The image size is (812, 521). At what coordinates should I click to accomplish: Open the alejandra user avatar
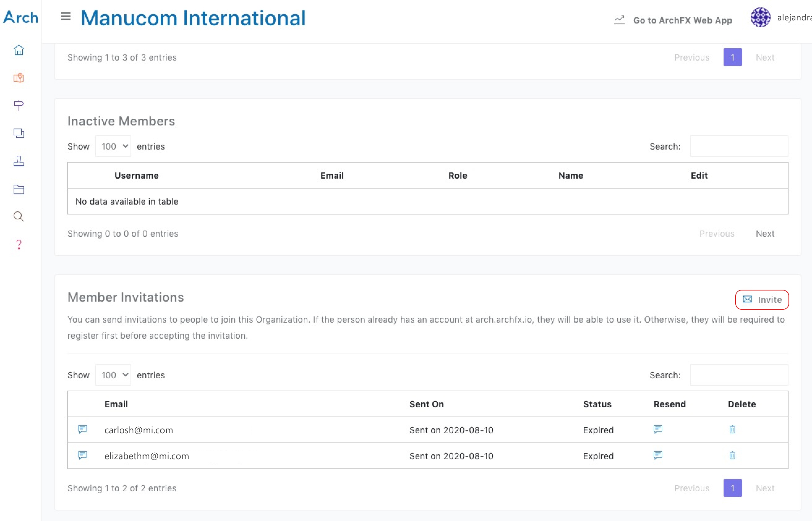coord(760,17)
